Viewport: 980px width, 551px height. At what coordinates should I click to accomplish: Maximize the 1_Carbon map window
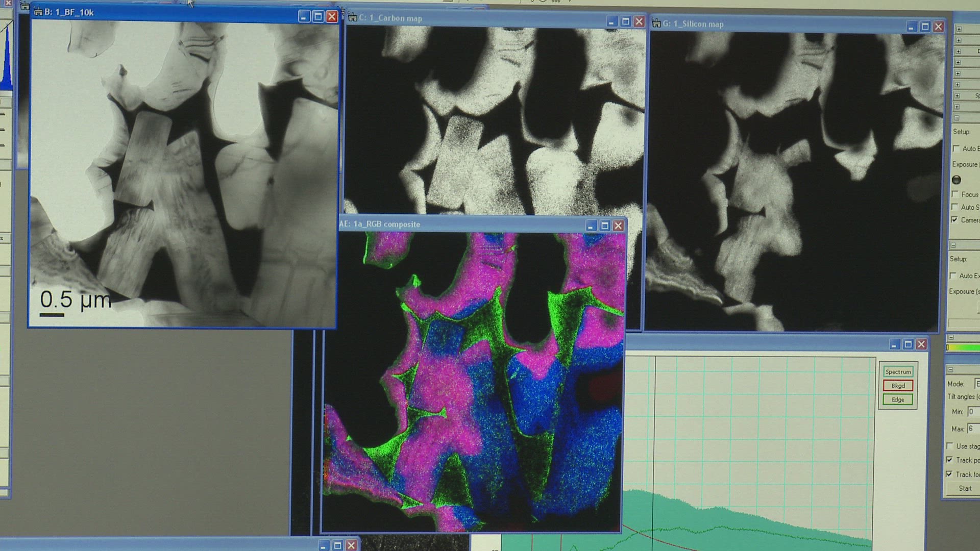pos(625,21)
